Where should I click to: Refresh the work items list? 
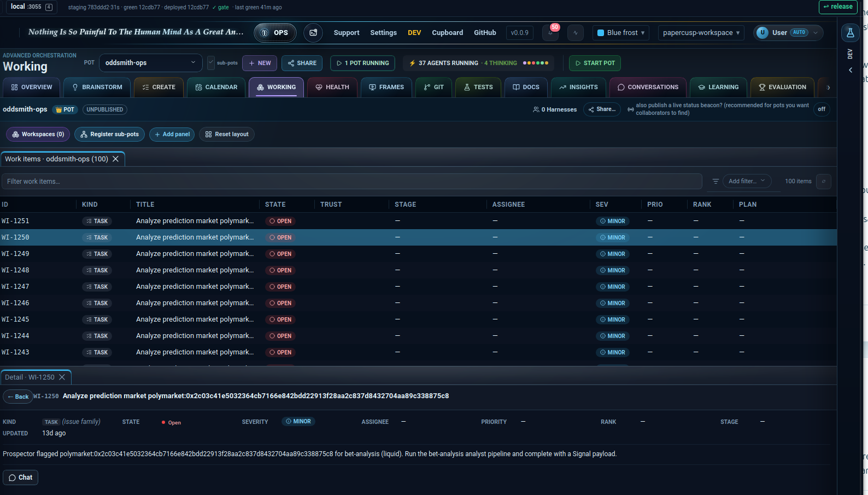tap(824, 181)
